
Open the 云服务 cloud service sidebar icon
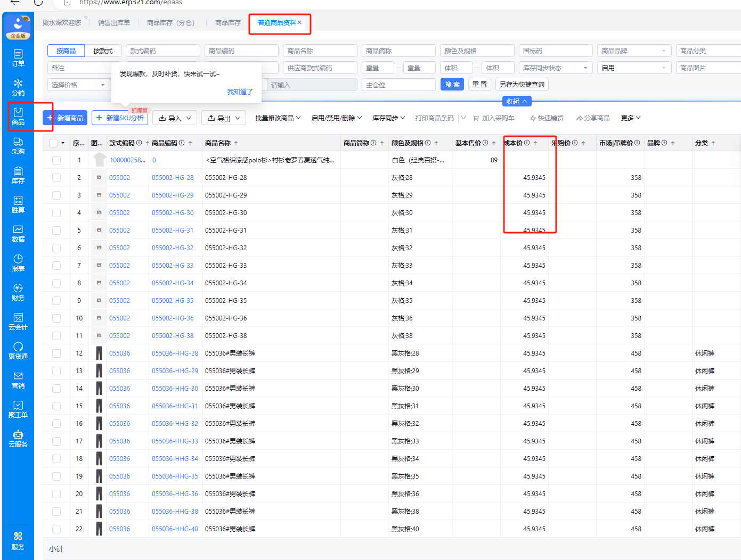[x=18, y=438]
